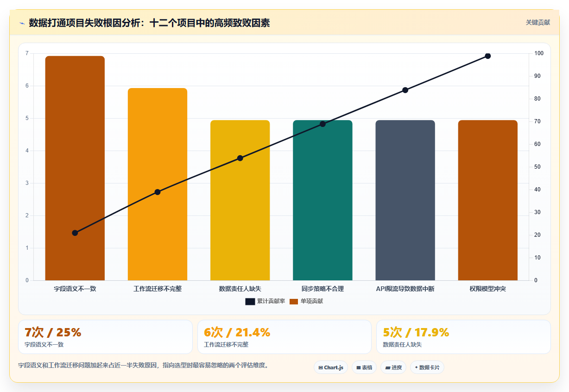
Task: Toggle the 累计贡献率 legend item
Action: [265, 301]
